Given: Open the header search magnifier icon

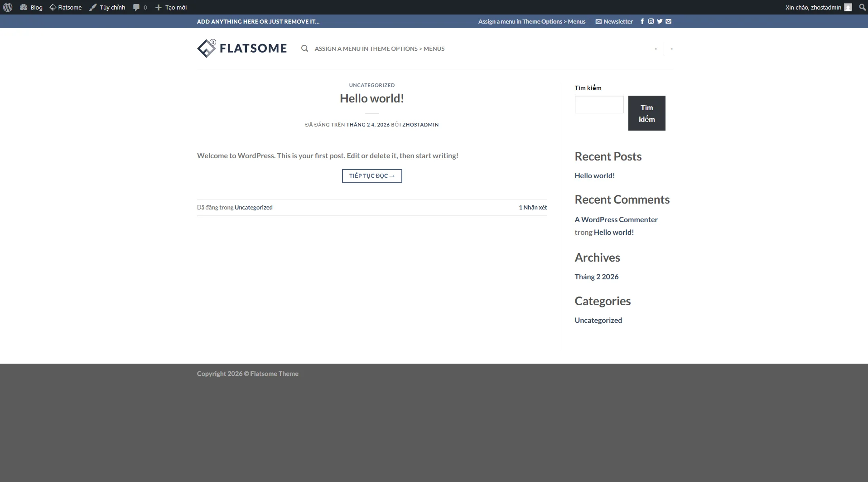Looking at the screenshot, I should pos(305,49).
